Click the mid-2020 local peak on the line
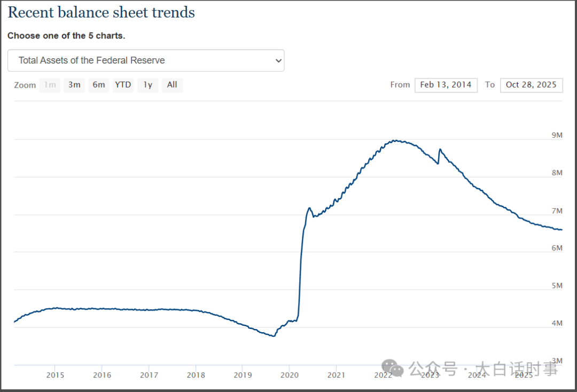This screenshot has height=392, width=577. (x=309, y=208)
